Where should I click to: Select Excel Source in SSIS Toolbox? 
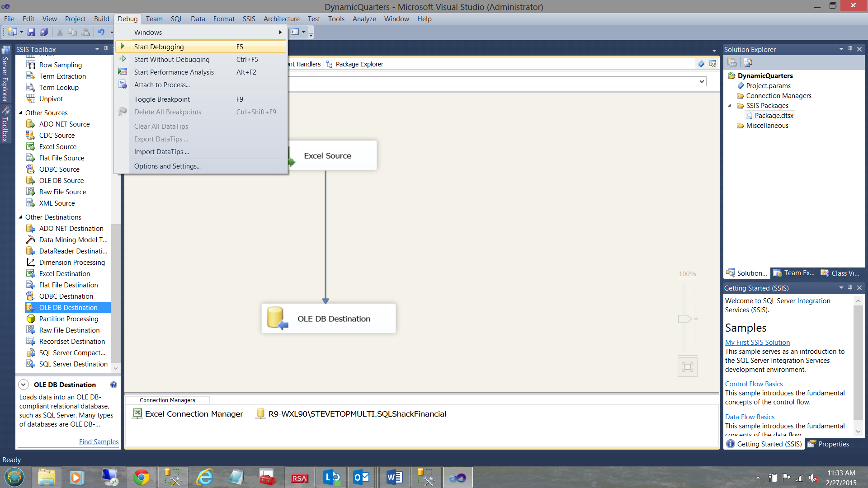[x=58, y=147]
